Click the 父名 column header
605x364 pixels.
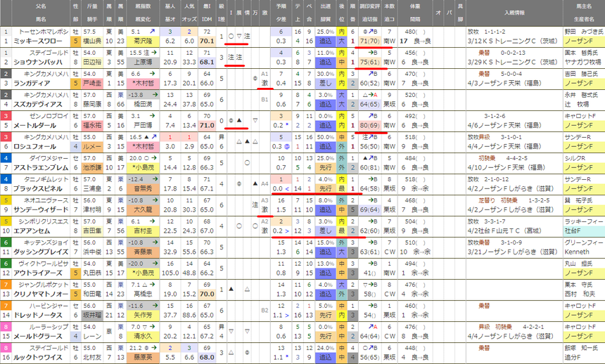point(41,6)
